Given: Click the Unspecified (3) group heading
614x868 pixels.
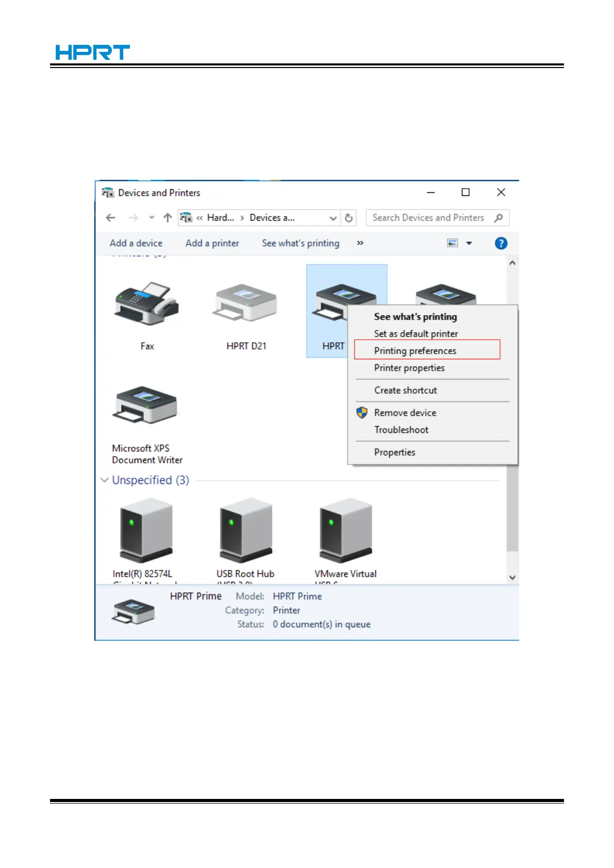Looking at the screenshot, I should pyautogui.click(x=151, y=480).
